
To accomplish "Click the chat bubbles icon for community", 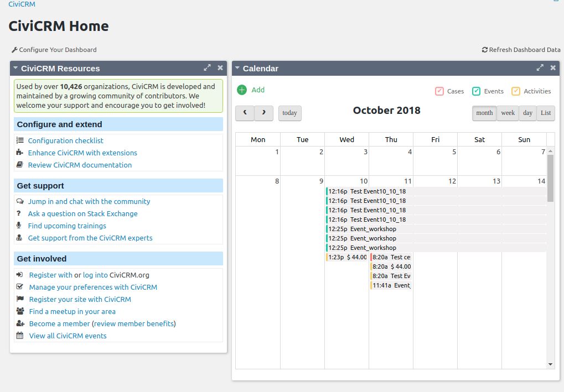I will coord(20,202).
